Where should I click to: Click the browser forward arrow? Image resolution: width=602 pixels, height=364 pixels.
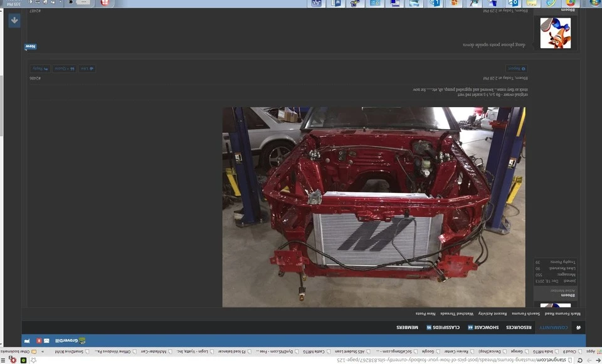click(x=589, y=360)
